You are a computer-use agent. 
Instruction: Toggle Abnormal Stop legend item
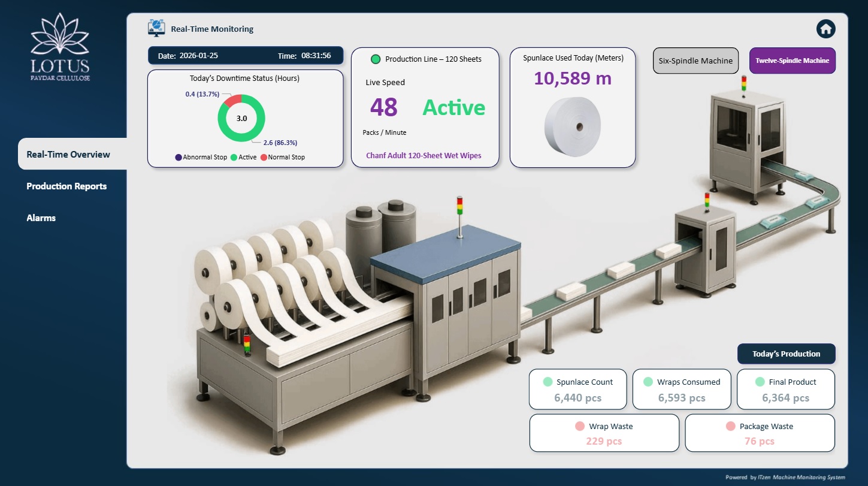tap(201, 157)
